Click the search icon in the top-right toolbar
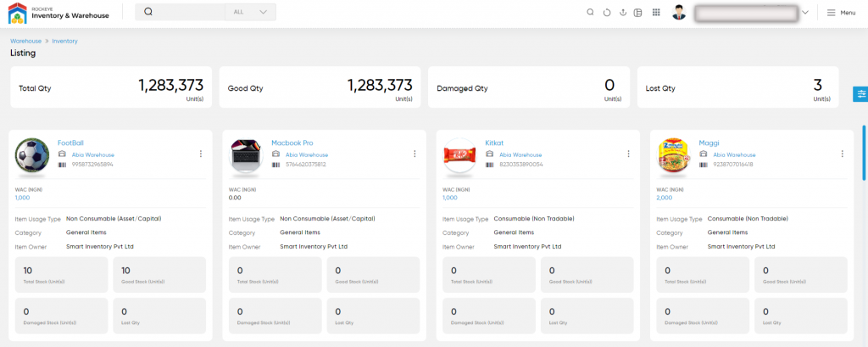This screenshot has width=868, height=347. tap(590, 12)
